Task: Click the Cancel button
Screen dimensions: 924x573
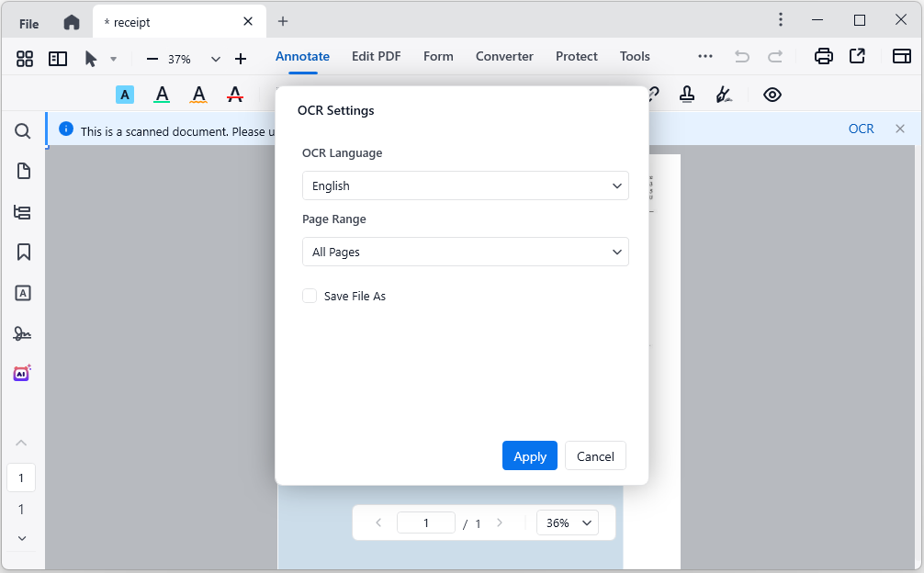Action: point(595,455)
